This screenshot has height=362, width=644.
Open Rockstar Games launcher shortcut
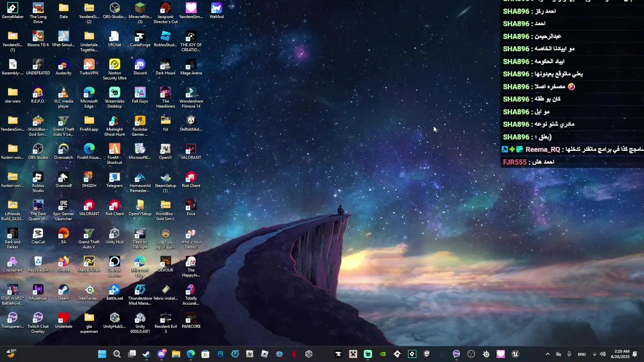(x=140, y=126)
